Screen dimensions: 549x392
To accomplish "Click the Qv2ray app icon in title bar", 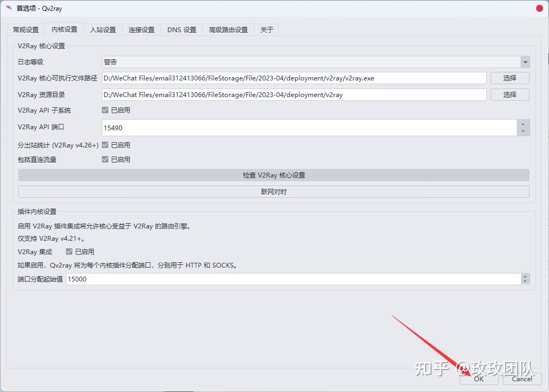I will 9,8.
